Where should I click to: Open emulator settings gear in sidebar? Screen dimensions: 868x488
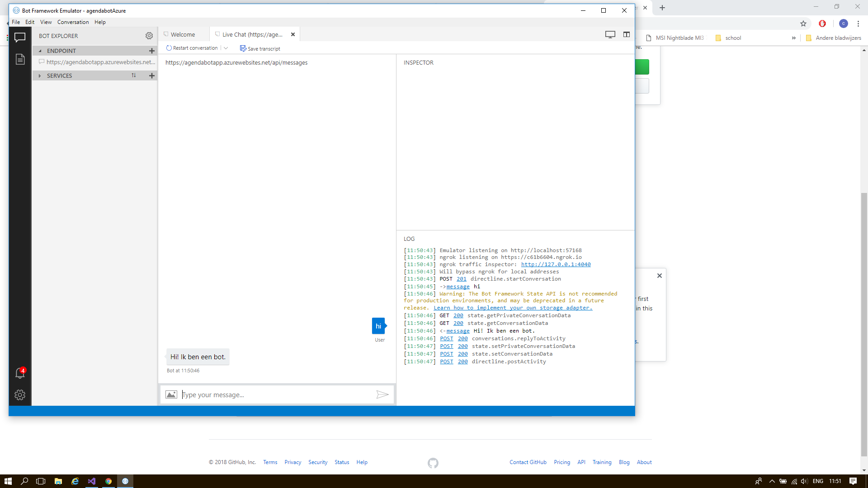20,395
